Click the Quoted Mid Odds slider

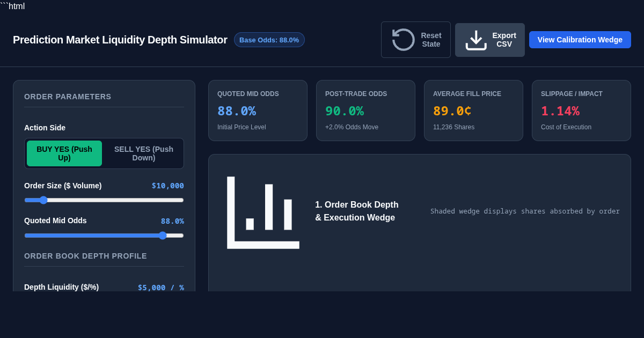pos(104,236)
